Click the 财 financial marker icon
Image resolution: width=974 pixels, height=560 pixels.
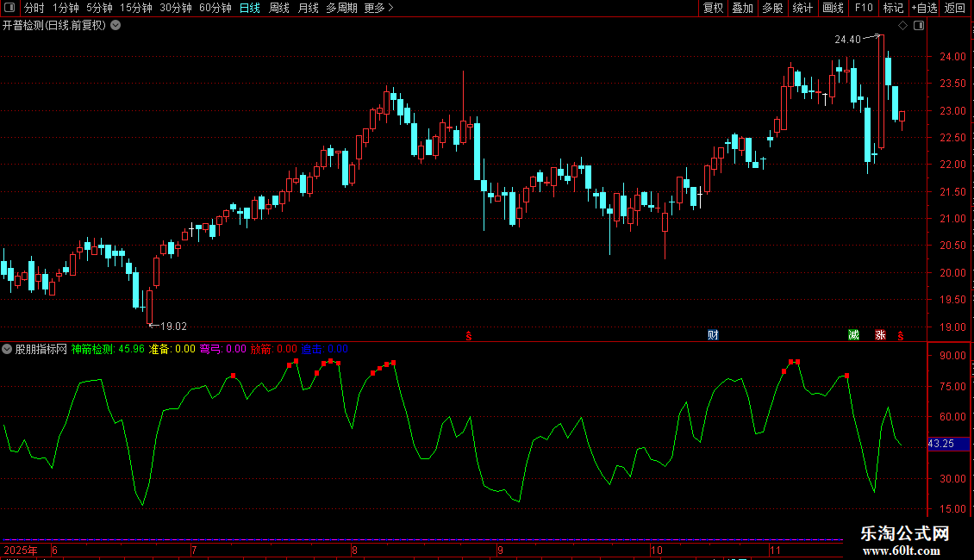[713, 335]
